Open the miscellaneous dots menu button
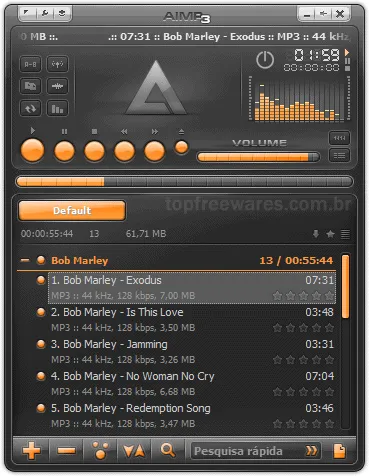Screen dimensions: 369x476 click(x=100, y=451)
